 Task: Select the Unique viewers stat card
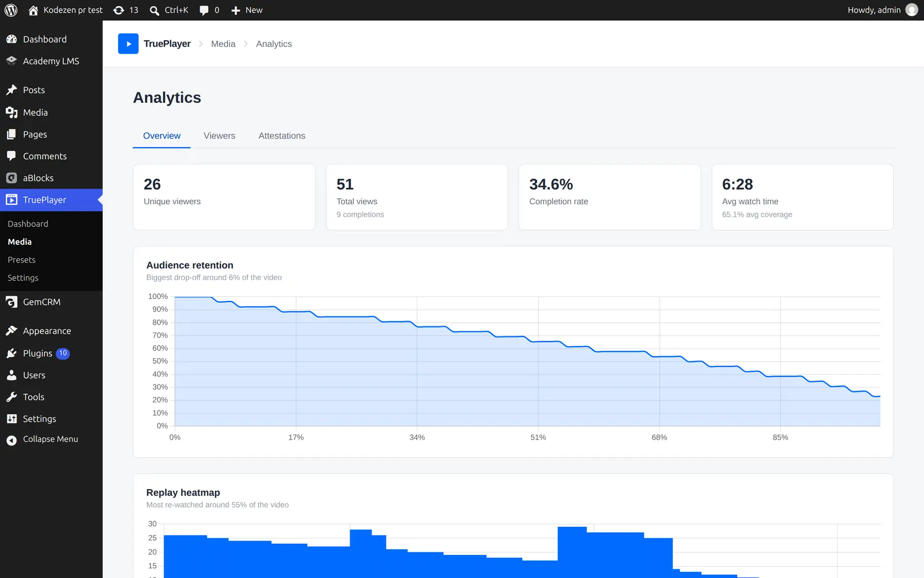click(224, 197)
